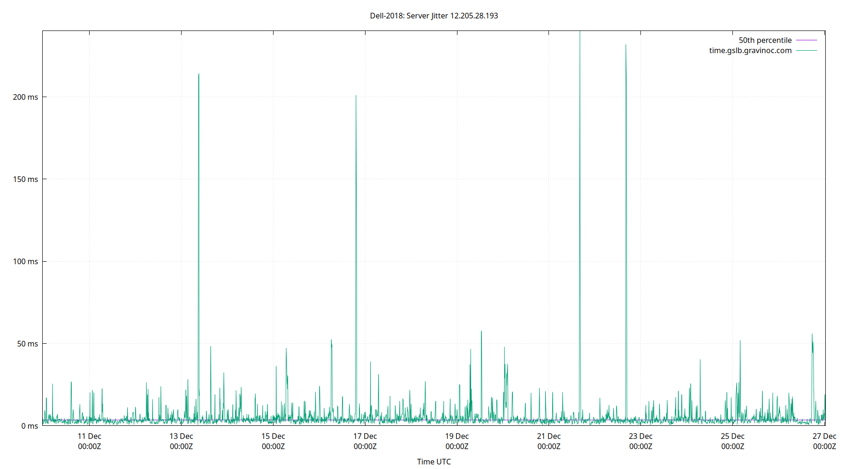The width and height of the screenshot is (868, 469).
Task: Click the 100 ms y-axis label
Action: pos(25,261)
